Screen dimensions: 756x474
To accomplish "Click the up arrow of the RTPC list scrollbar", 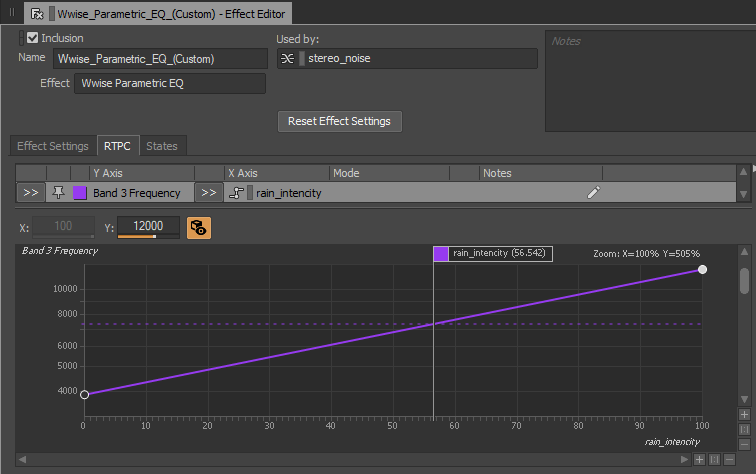I will pos(743,172).
